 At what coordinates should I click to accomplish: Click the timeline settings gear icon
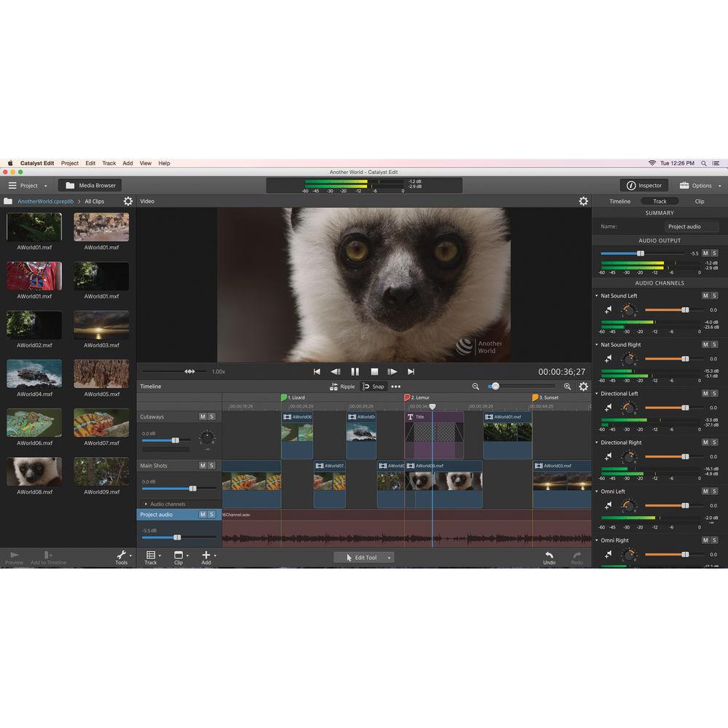click(583, 387)
